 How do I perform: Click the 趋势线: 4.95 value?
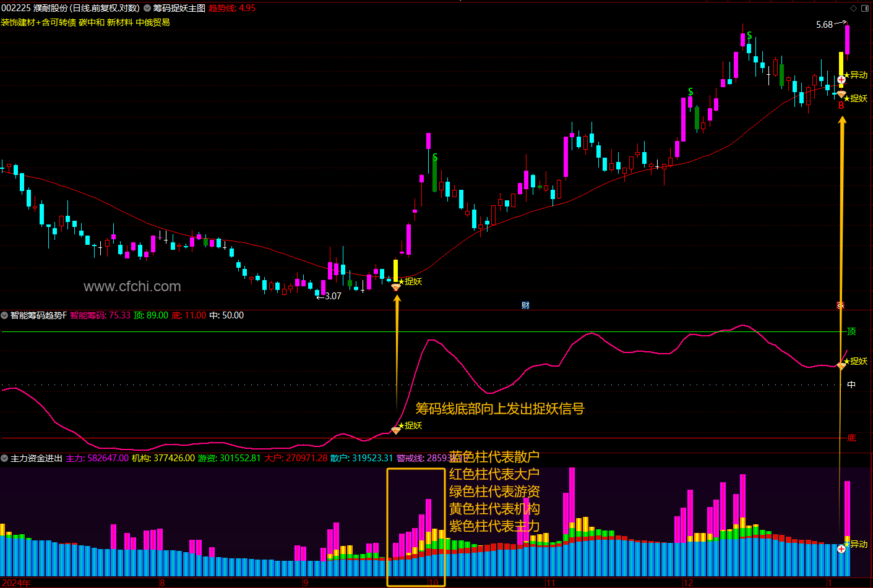coord(232,8)
